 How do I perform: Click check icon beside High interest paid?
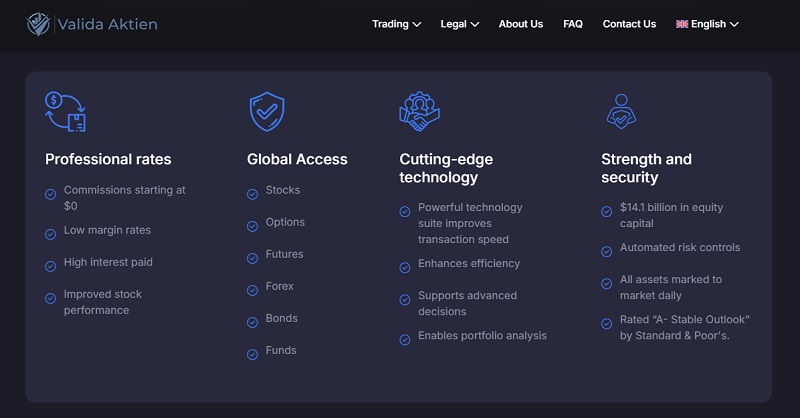point(51,266)
